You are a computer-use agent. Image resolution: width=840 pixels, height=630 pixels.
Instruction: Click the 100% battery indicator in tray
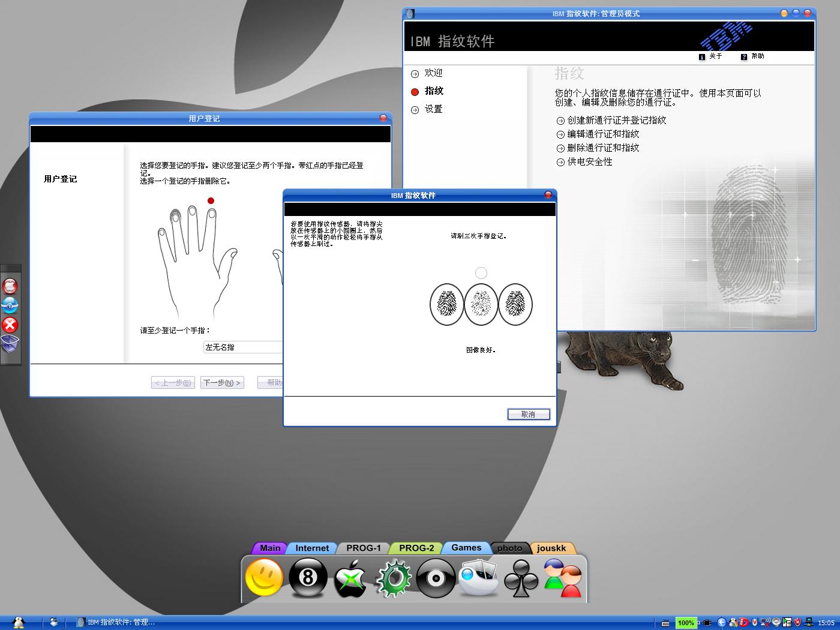[x=686, y=623]
